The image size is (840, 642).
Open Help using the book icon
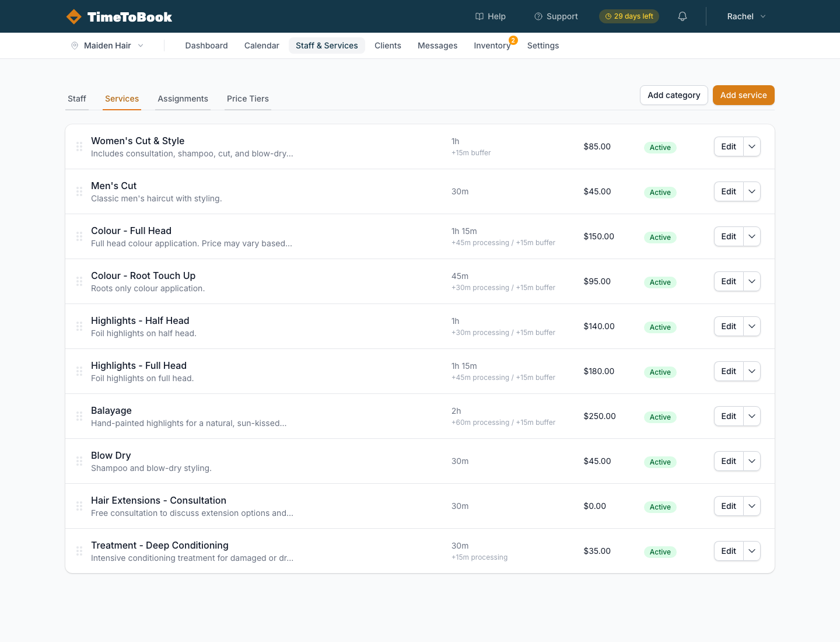pyautogui.click(x=480, y=16)
